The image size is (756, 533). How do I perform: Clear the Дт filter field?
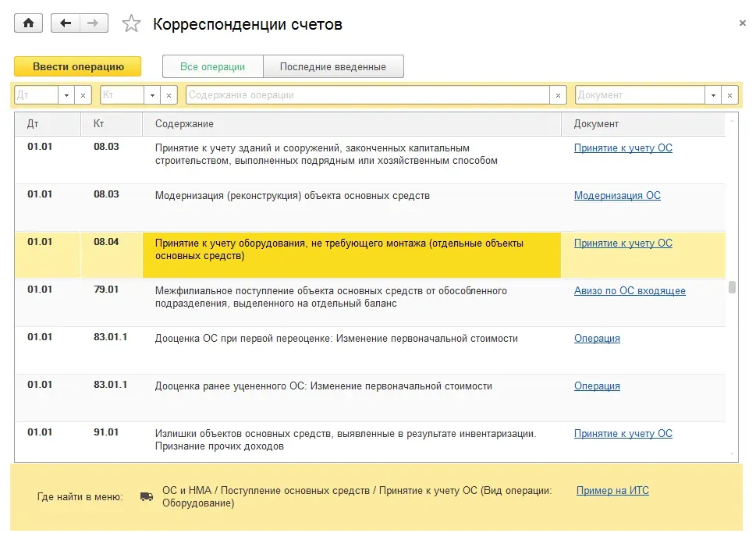(84, 94)
